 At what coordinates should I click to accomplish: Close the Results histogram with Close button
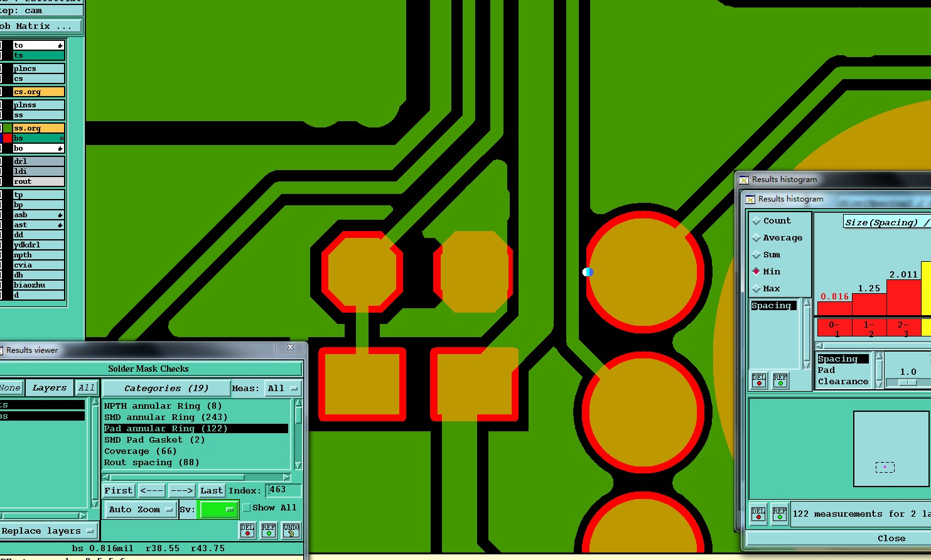click(891, 539)
